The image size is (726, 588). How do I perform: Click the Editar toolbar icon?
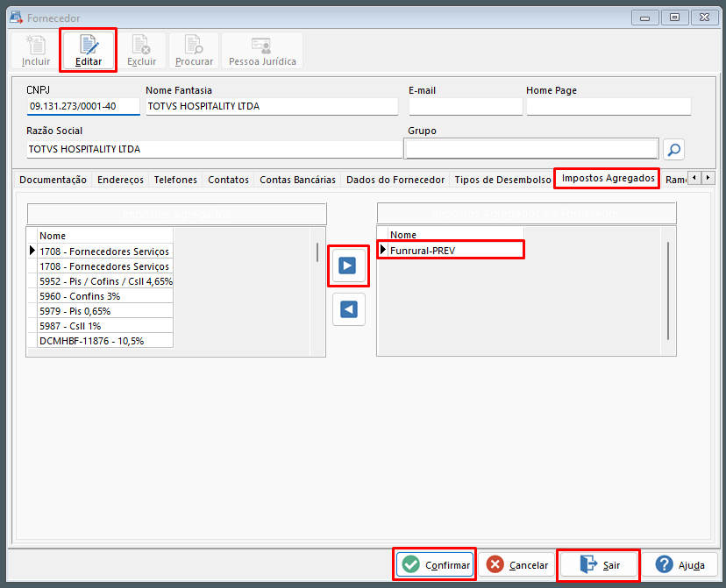point(88,51)
